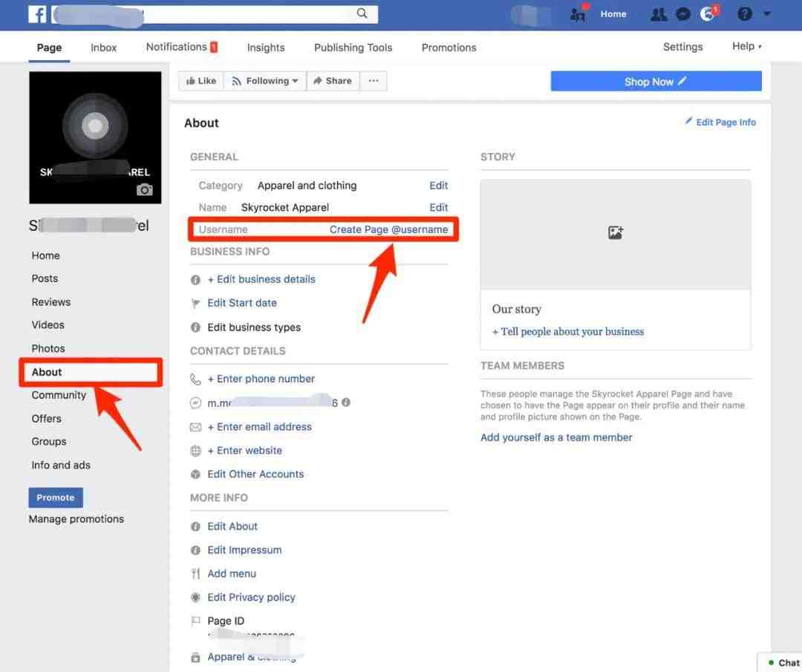Click Create Page @username link
The image size is (802, 672).
388,229
